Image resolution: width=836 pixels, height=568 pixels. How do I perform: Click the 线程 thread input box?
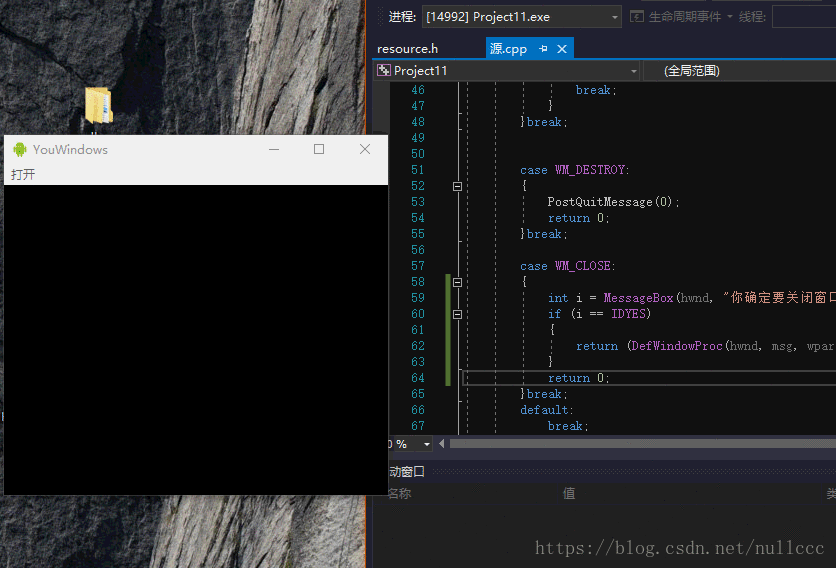804,17
